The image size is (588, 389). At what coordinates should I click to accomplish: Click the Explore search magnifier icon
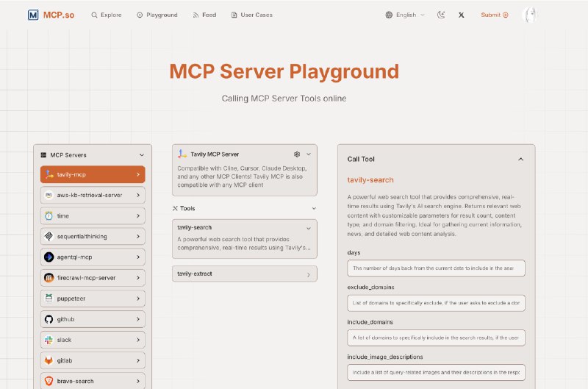(94, 15)
